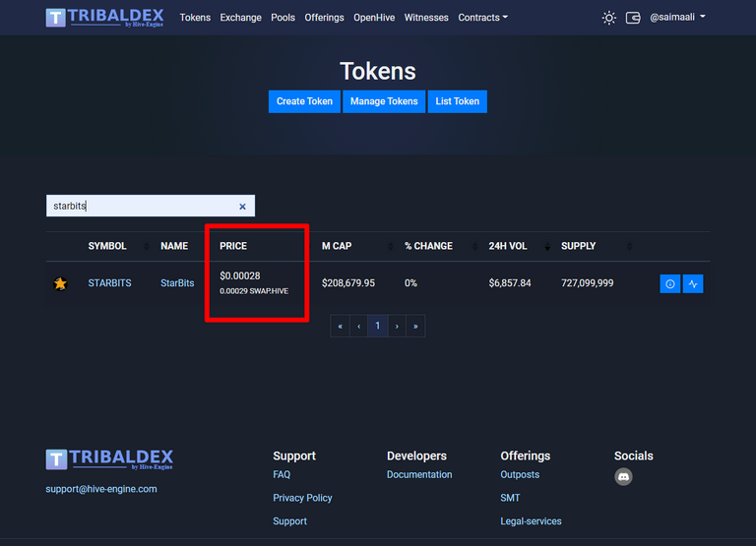Image resolution: width=756 pixels, height=546 pixels.
Task: Open StarBits token info button
Action: tap(669, 284)
